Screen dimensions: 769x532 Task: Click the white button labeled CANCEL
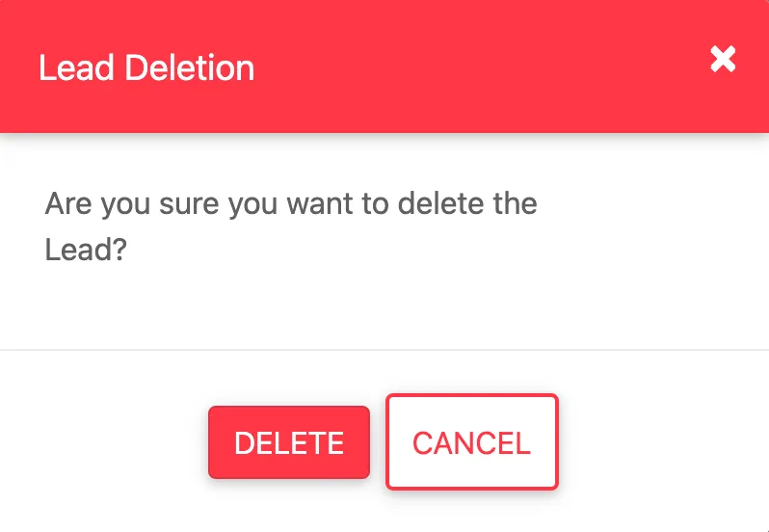tap(472, 441)
